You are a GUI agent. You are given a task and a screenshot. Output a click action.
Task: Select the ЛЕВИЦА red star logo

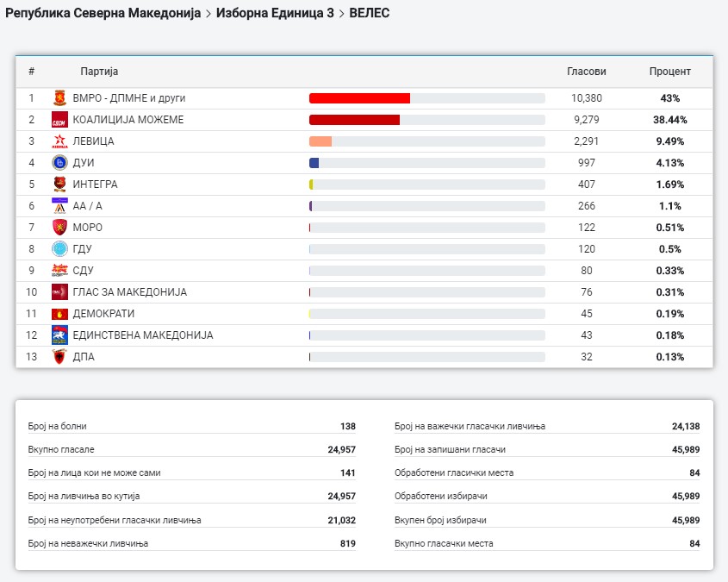[59, 141]
